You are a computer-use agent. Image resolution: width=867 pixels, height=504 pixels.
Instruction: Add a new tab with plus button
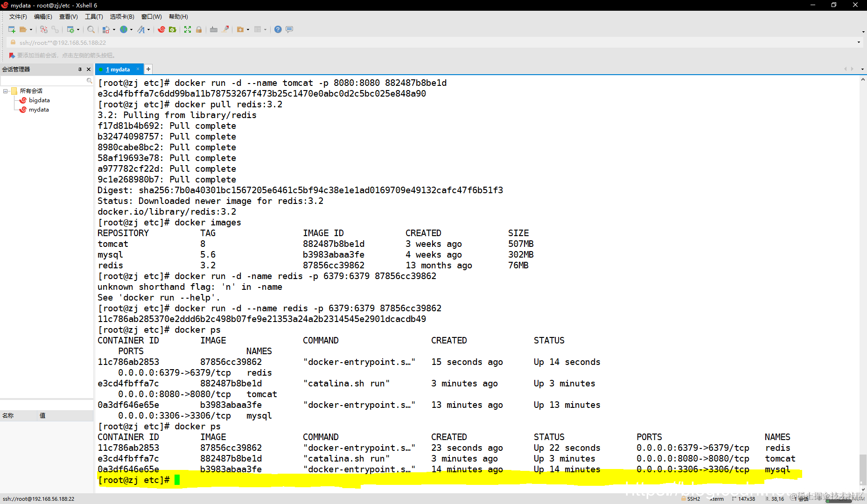[x=148, y=69]
